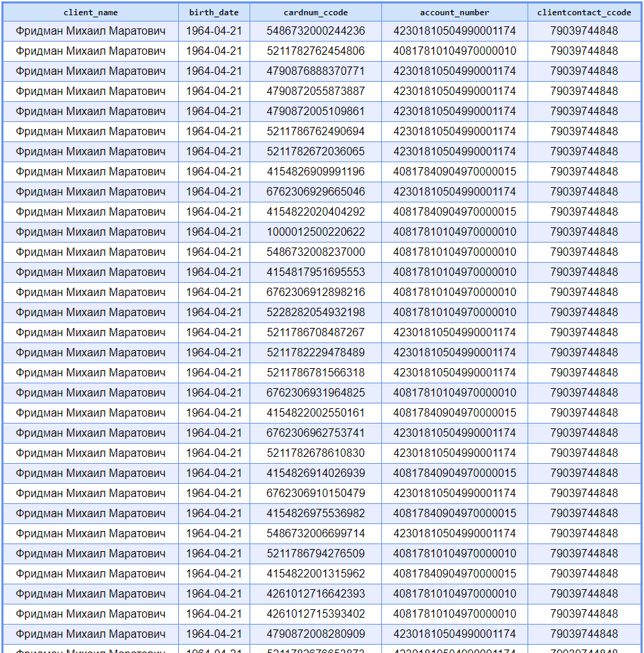Select card number cell ending in 9714
This screenshot has height=653, width=644.
point(315,534)
